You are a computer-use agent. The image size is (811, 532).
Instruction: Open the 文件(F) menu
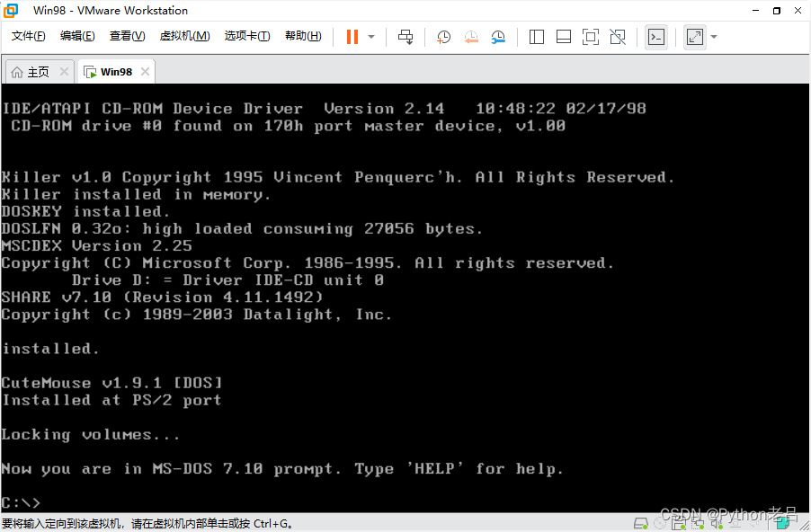[29, 36]
